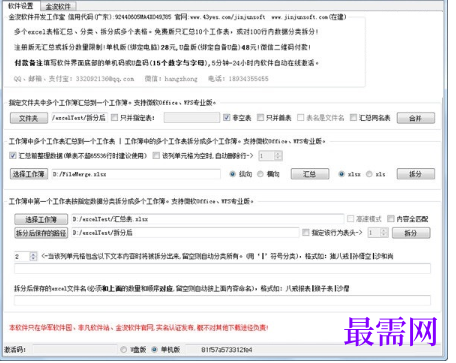Viewport: 456px width, 363px height.
Task: Toggle the 表名是文件名 checkbox
Action: tap(301, 118)
